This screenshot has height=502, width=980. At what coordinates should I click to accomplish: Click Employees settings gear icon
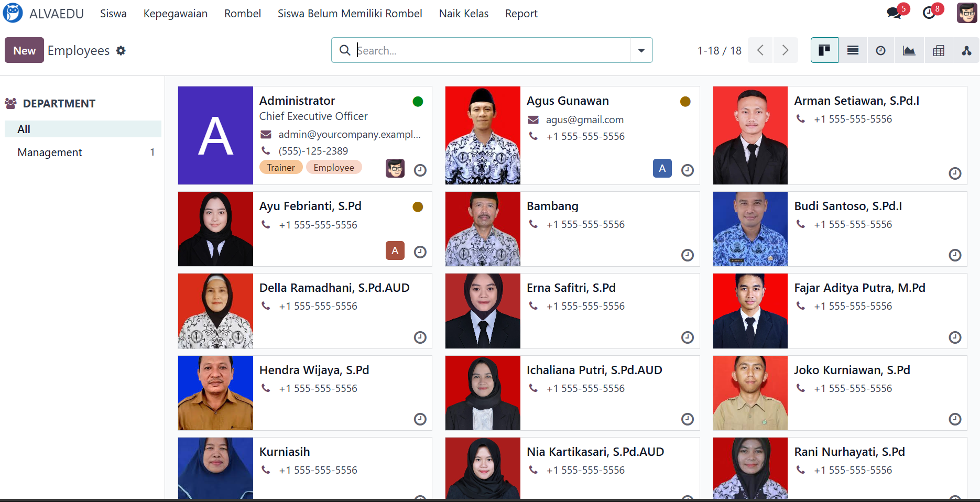[x=121, y=51]
